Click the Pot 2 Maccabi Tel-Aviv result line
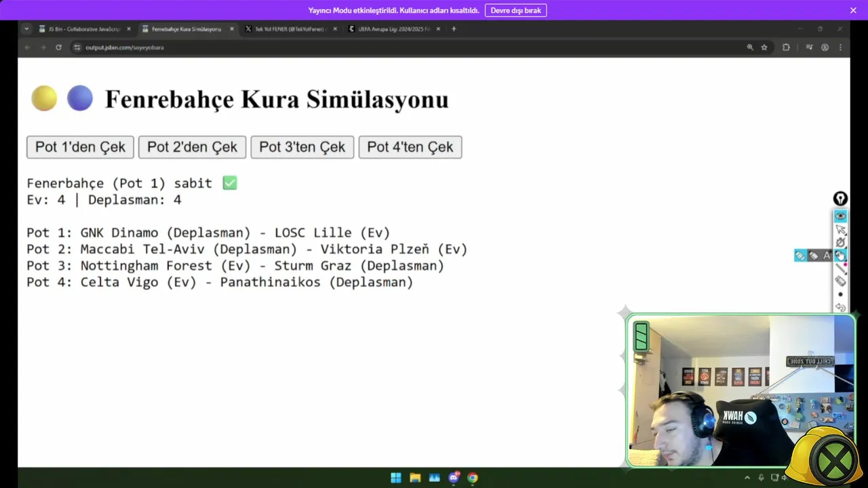The width and height of the screenshot is (868, 488). pos(247,249)
